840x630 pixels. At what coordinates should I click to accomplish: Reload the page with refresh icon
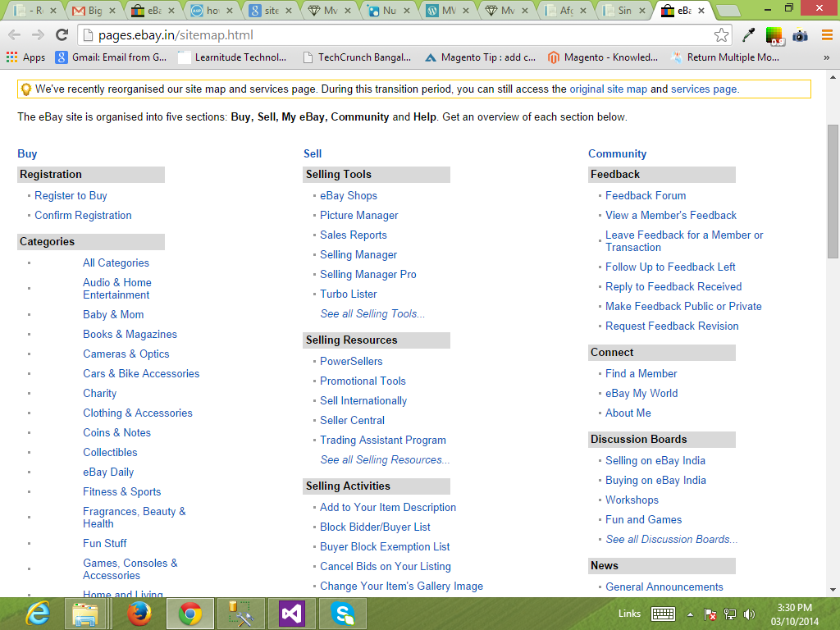tap(62, 35)
